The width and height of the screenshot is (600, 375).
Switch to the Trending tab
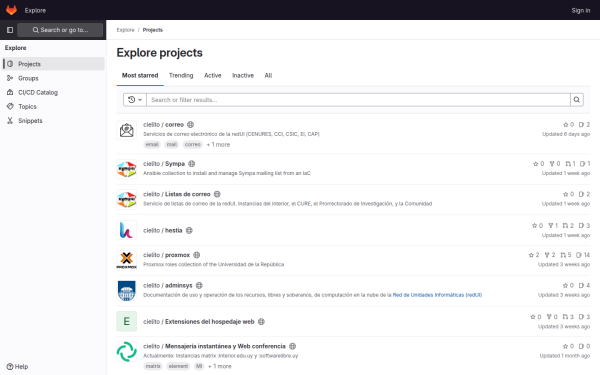[181, 75]
